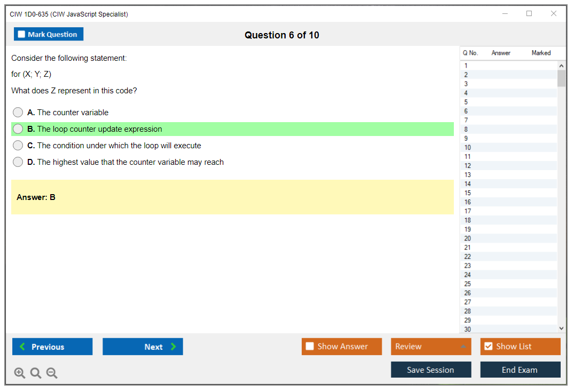This screenshot has width=574, height=392.
Task: Click the zoom in magnifier icon
Action: (x=19, y=373)
